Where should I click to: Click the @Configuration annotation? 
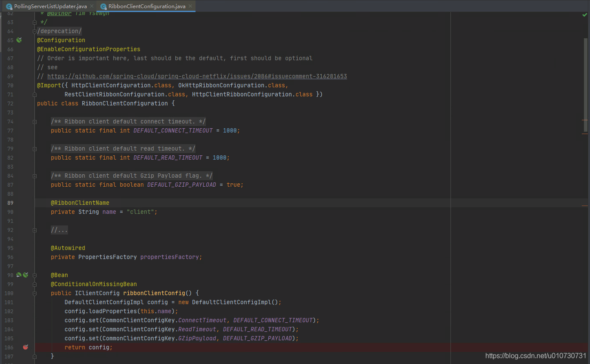pos(61,40)
